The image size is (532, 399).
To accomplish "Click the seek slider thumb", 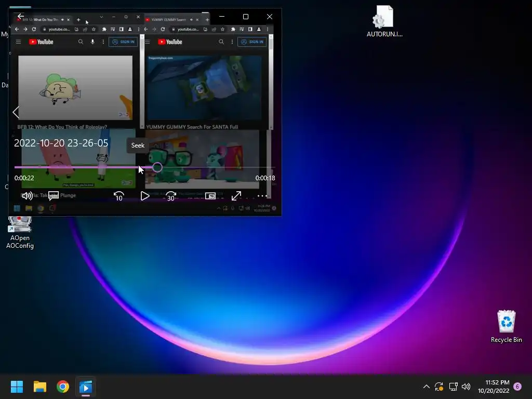I will click(x=157, y=167).
